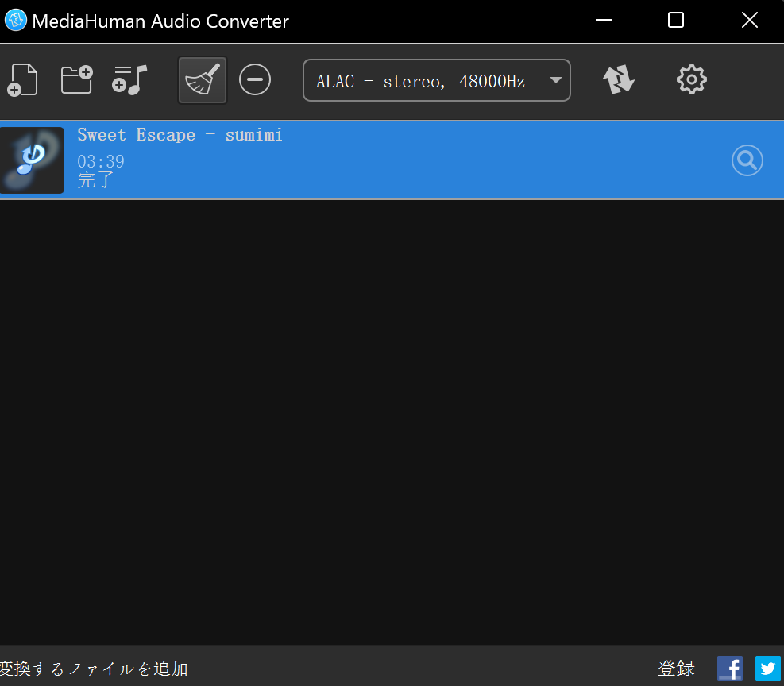Click the add folder icon
Image resolution: width=784 pixels, height=686 pixels.
click(x=76, y=80)
